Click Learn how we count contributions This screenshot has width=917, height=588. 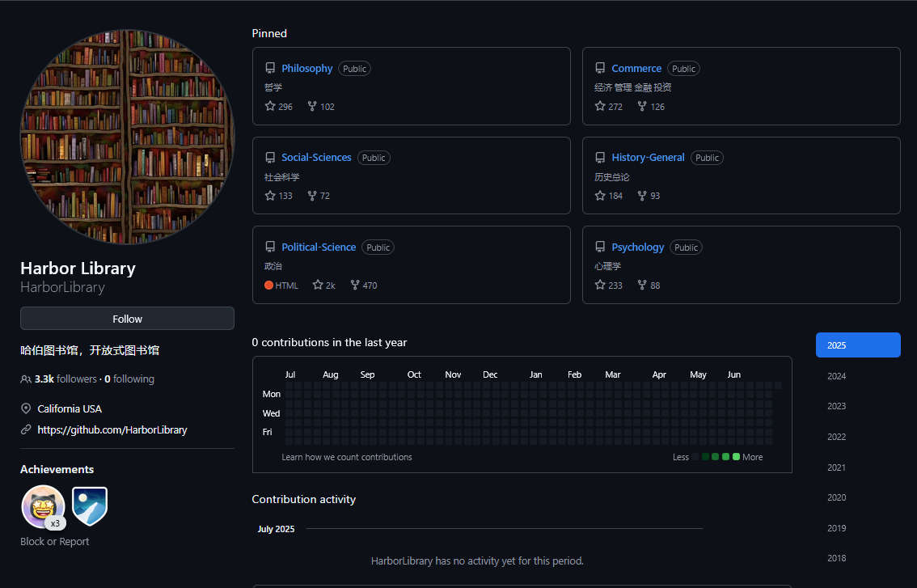[x=347, y=457]
